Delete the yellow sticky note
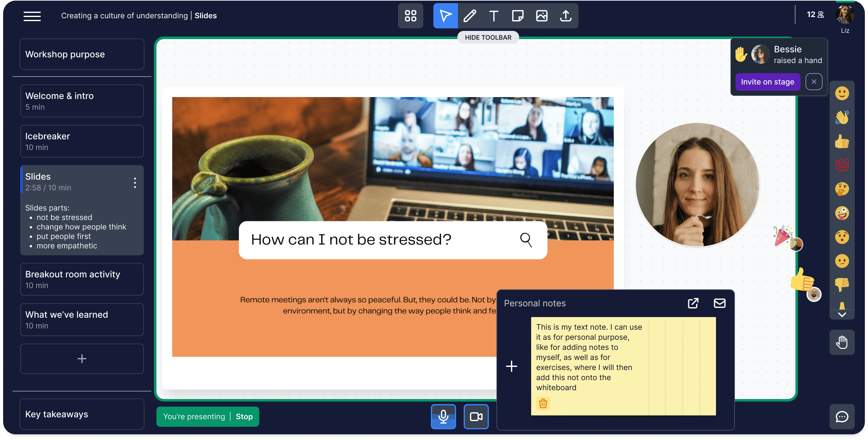 (x=543, y=403)
